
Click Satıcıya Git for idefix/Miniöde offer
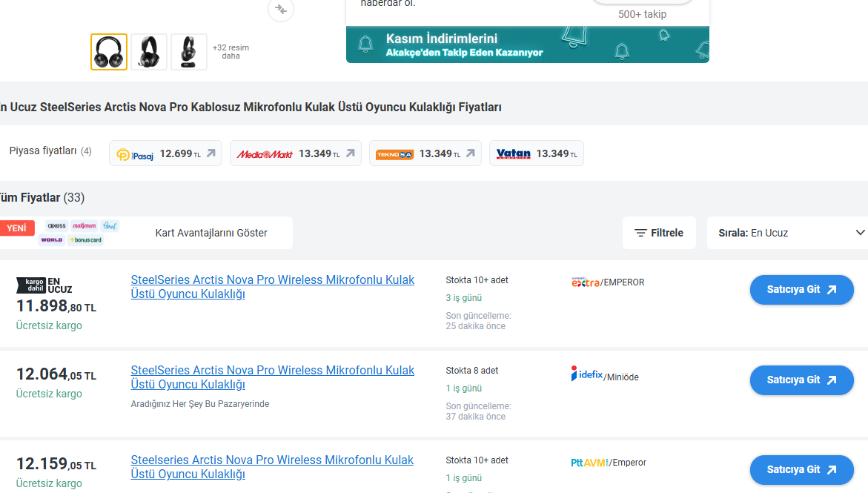point(801,380)
